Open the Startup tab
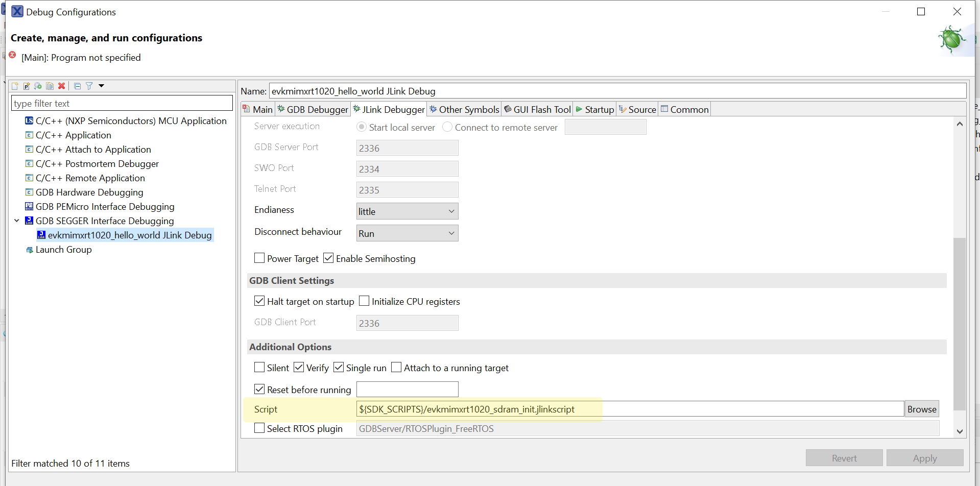 [595, 109]
